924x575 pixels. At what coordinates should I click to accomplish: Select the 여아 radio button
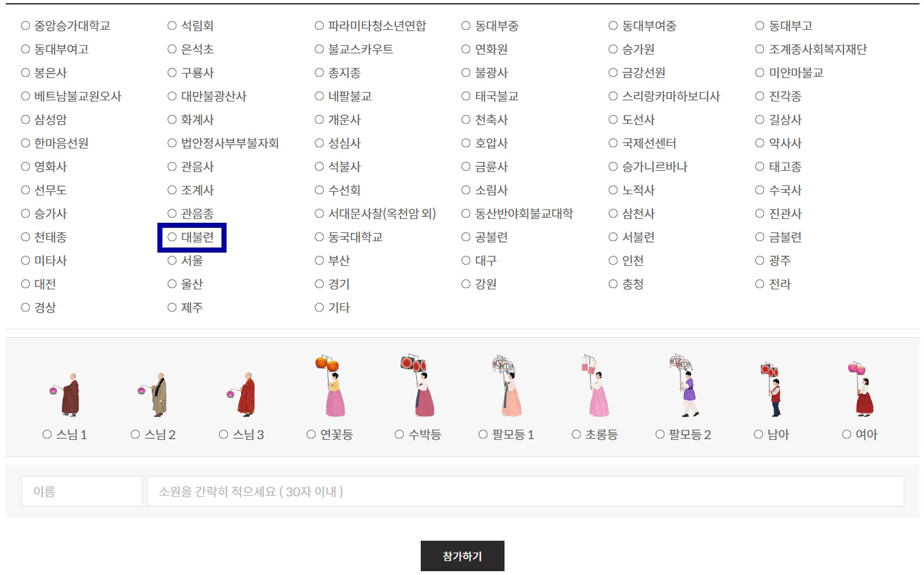[x=847, y=435]
